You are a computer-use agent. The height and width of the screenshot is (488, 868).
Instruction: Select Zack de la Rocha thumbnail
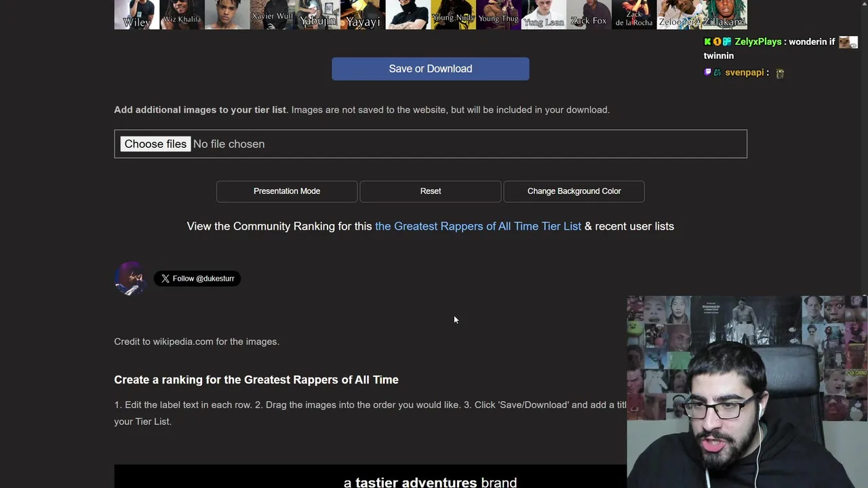coord(634,14)
